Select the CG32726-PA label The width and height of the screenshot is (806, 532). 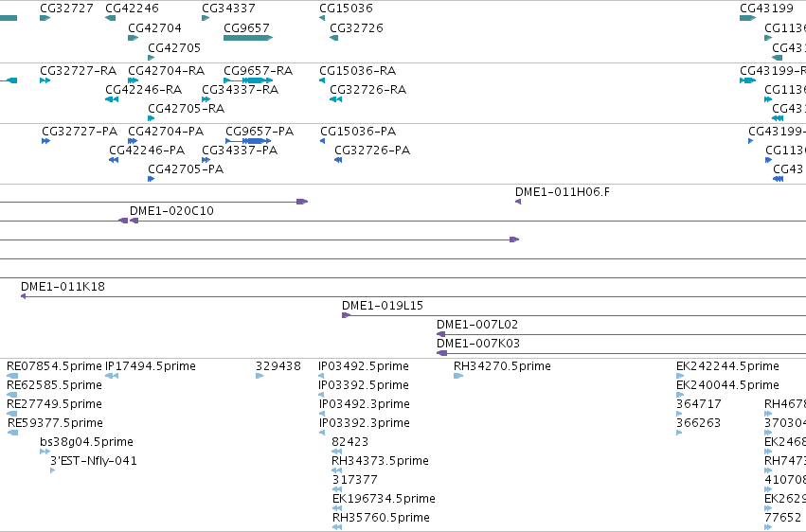[x=372, y=151]
